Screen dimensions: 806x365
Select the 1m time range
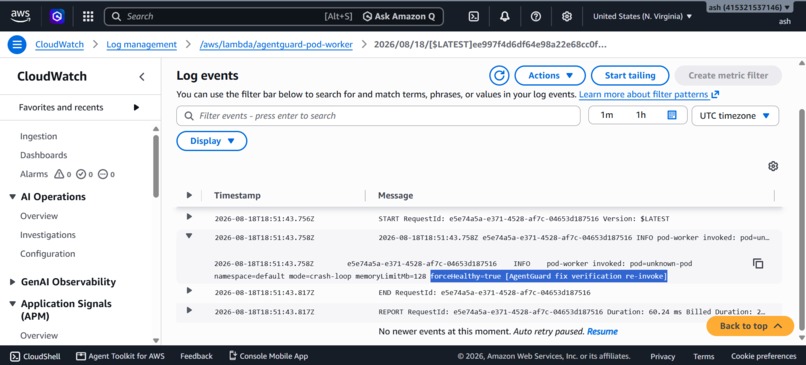coord(607,115)
